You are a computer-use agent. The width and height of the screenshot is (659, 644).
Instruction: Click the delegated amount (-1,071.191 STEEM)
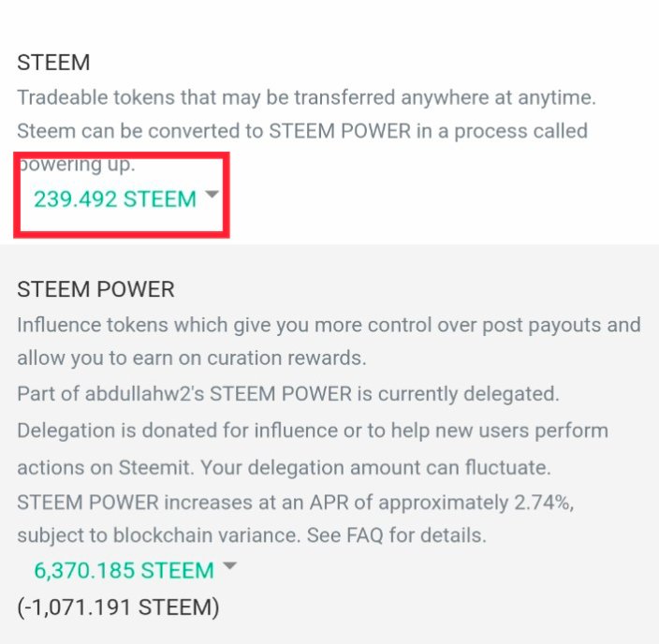point(118,607)
